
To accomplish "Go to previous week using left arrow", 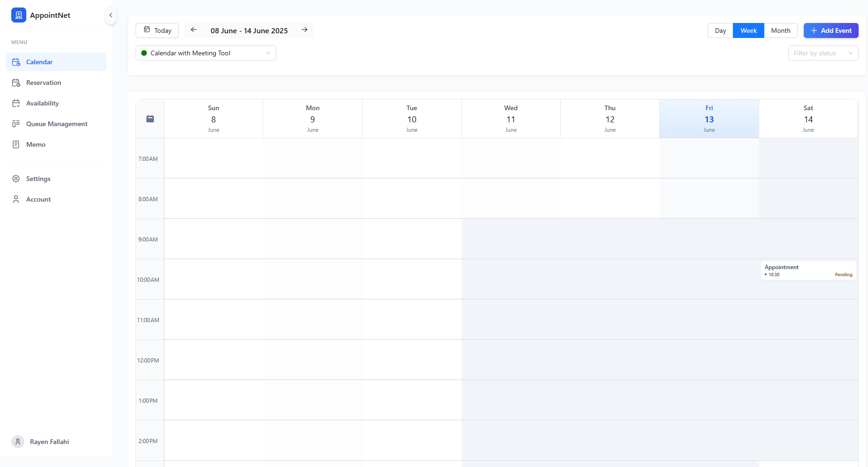I will click(194, 30).
